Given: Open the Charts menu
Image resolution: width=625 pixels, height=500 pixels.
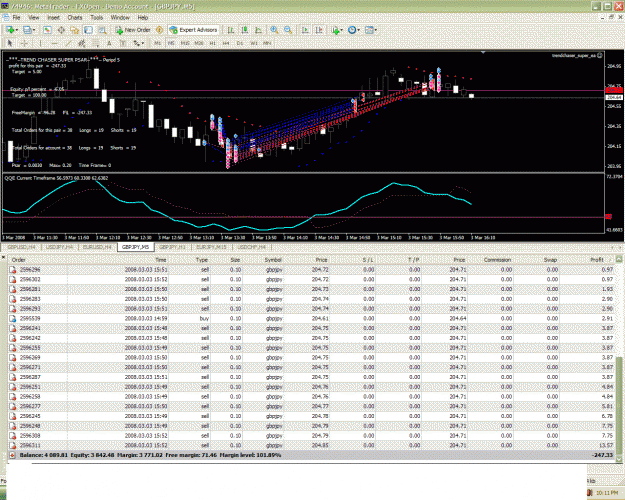Looking at the screenshot, I should click(75, 18).
